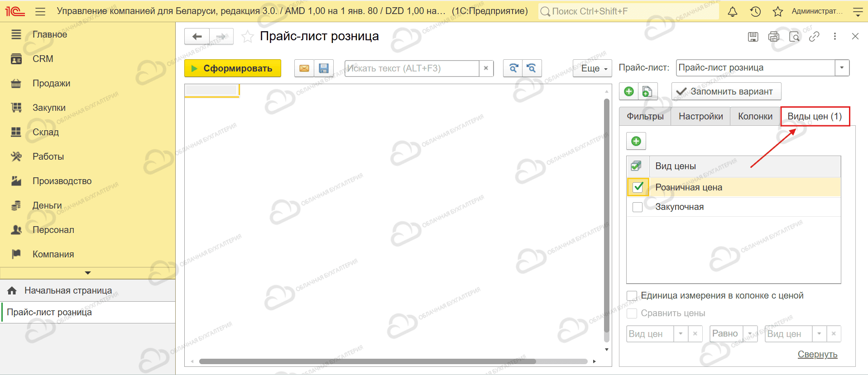Open the three-dot more actions menu

click(835, 37)
